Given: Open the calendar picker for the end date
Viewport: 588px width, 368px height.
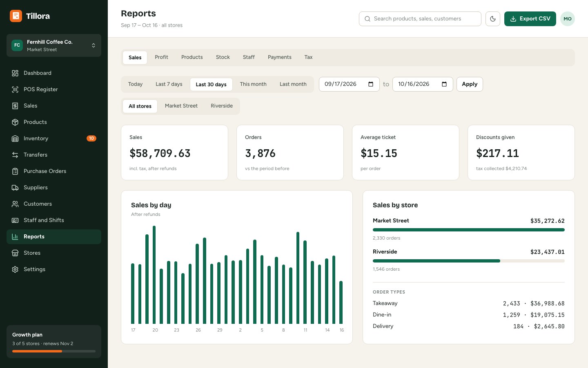Looking at the screenshot, I should pos(444,84).
